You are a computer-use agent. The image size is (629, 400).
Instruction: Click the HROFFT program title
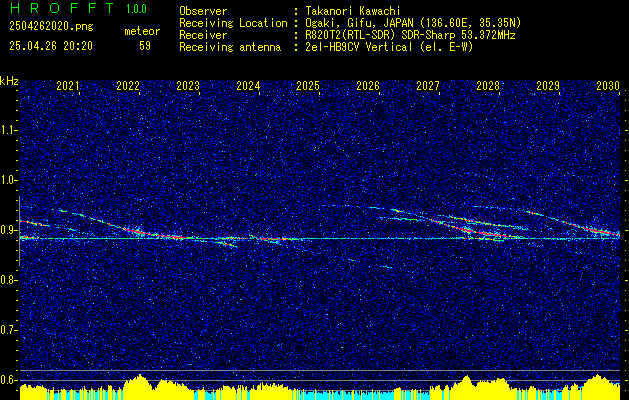62,8
